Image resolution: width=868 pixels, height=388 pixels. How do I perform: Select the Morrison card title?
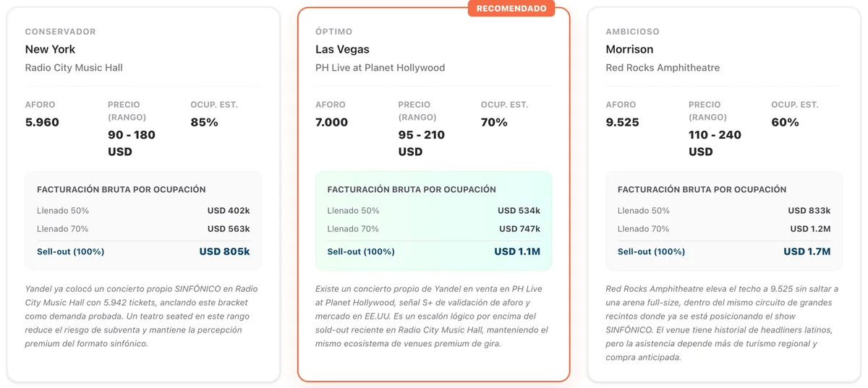point(629,49)
